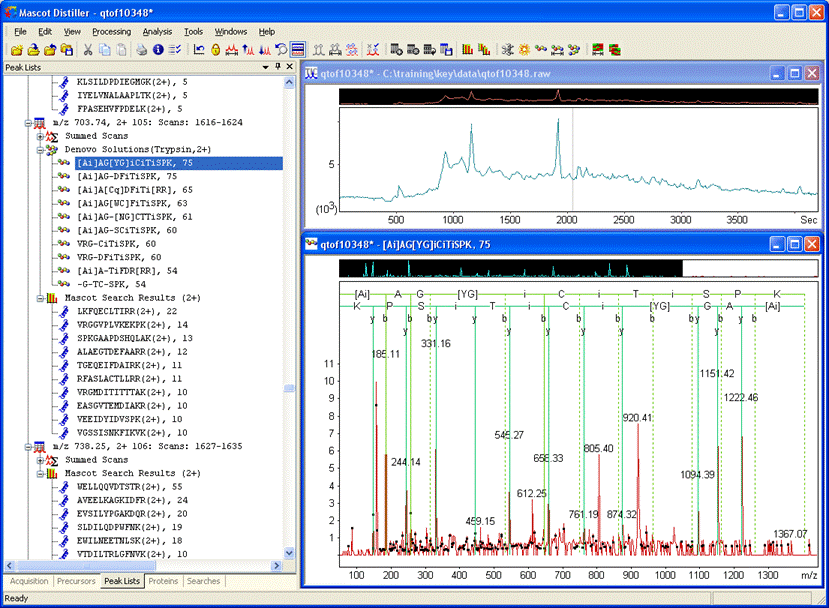
Task: Click the Print toolbar icon
Action: tap(141, 50)
